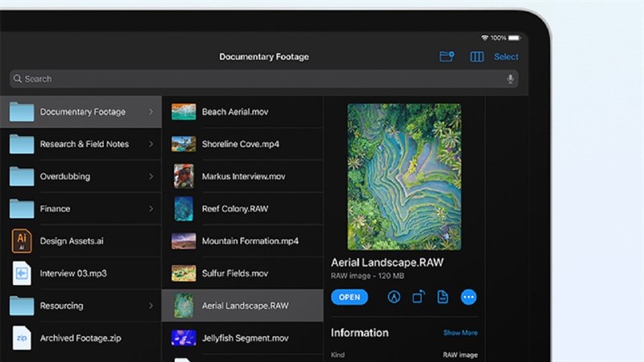Click the Archived Footage.zip file name
This screenshot has height=362, width=644.
[x=80, y=338]
